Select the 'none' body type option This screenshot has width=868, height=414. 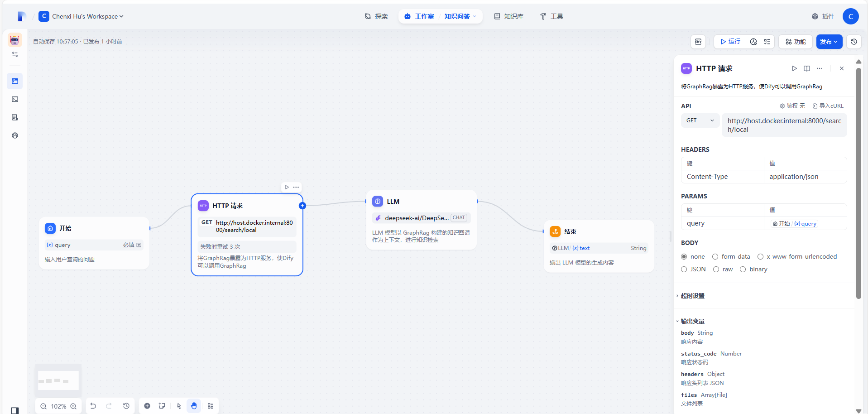(684, 256)
